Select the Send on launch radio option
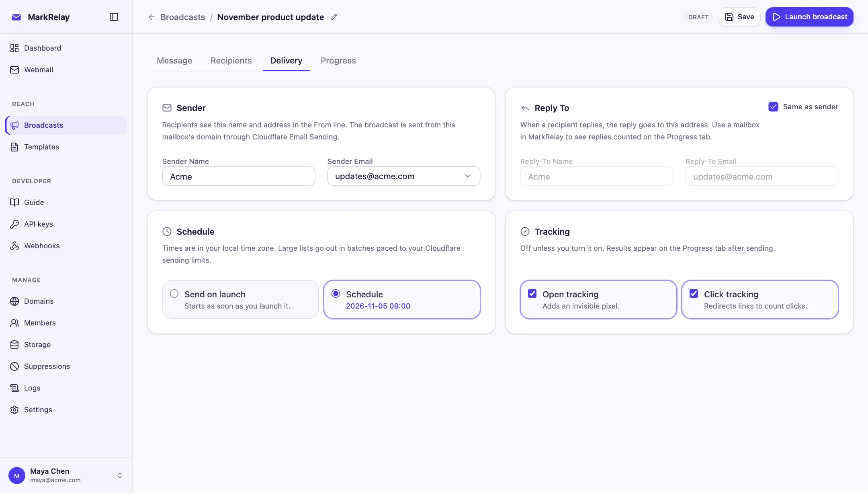868x493 pixels. click(x=174, y=294)
